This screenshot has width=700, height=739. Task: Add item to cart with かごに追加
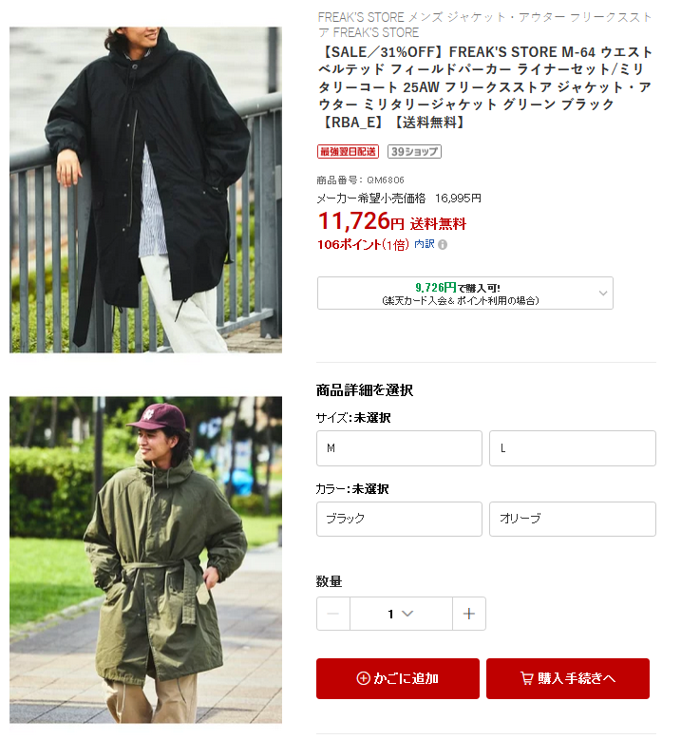point(397,678)
